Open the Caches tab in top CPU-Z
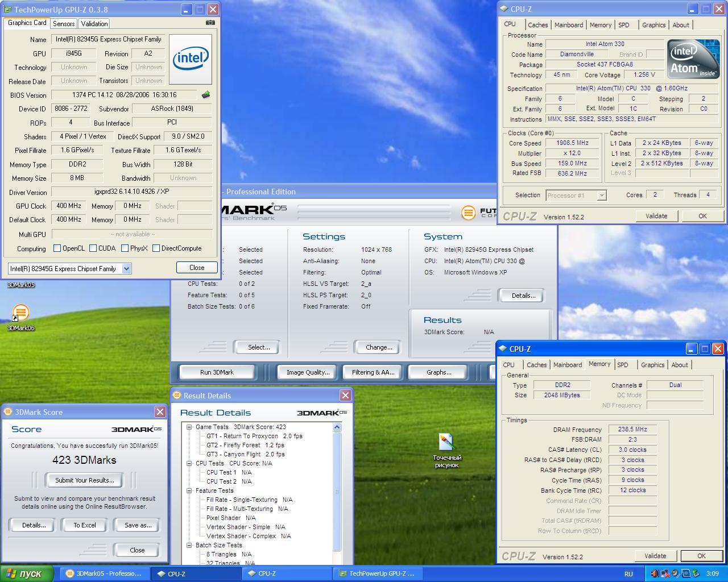This screenshot has height=582, width=728. (x=537, y=25)
